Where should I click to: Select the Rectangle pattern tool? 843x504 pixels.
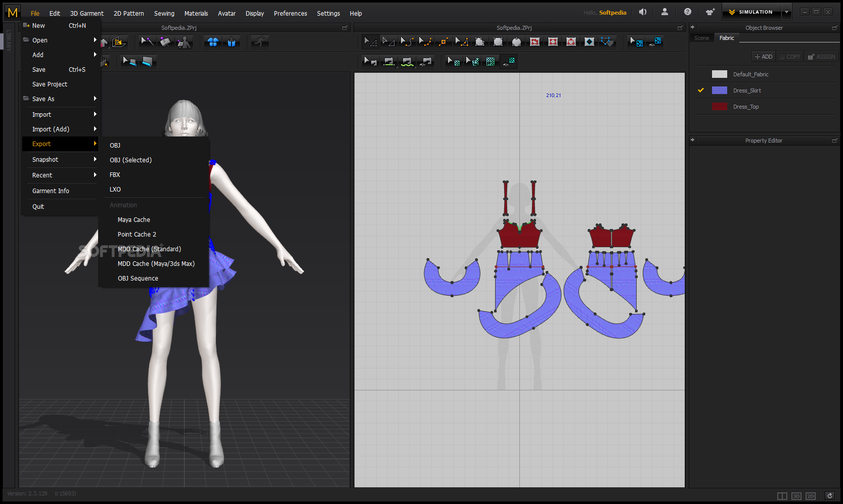[x=498, y=42]
